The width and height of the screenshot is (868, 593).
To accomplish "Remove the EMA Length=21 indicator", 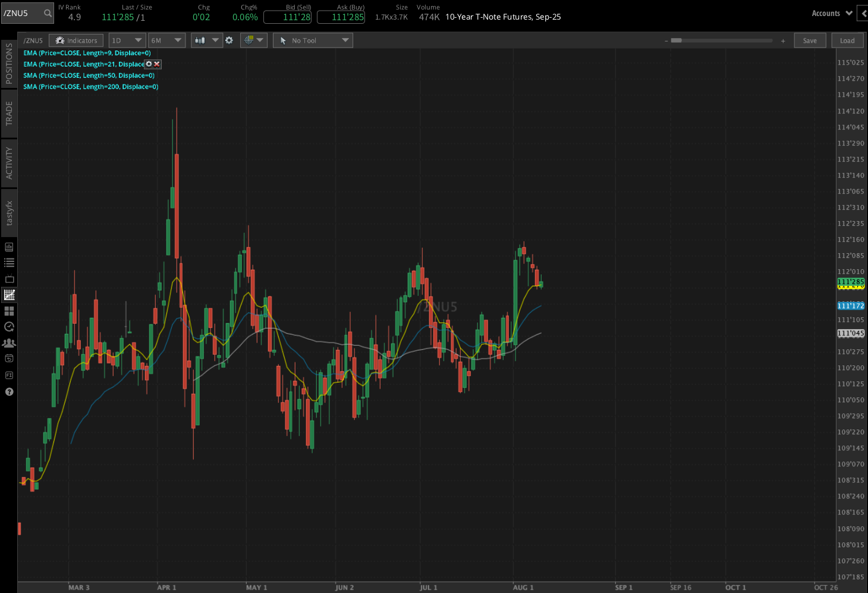I will (155, 64).
